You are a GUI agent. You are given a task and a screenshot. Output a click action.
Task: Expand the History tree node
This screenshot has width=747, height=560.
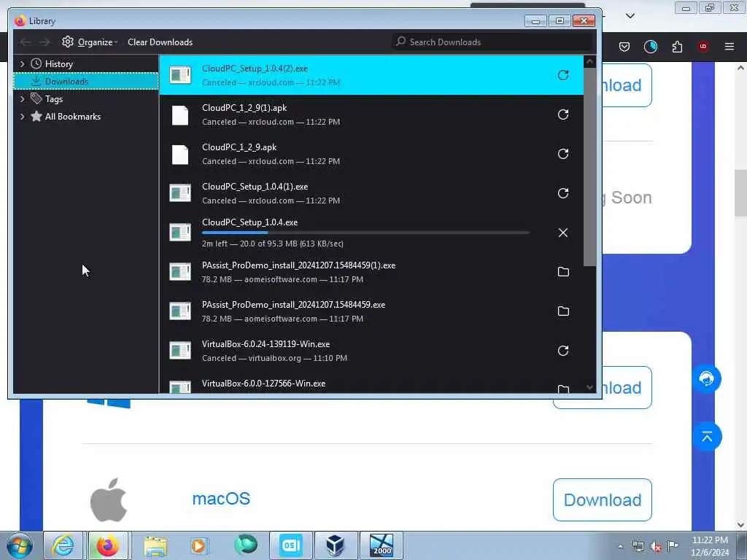click(x=23, y=64)
